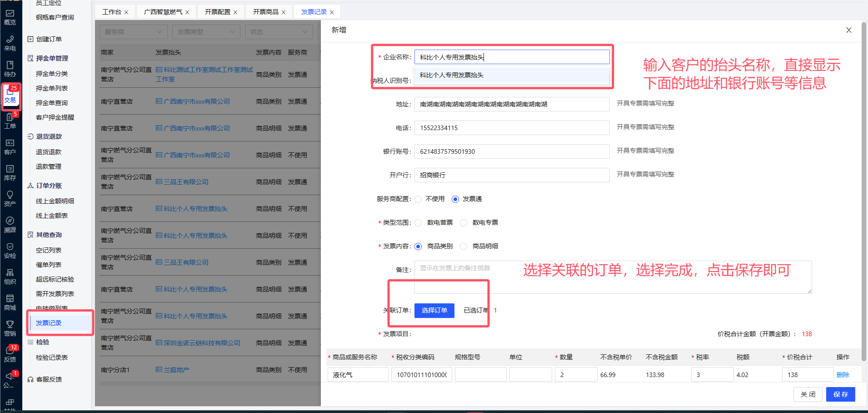Open the 服务商 filter dropdown

click(134, 32)
